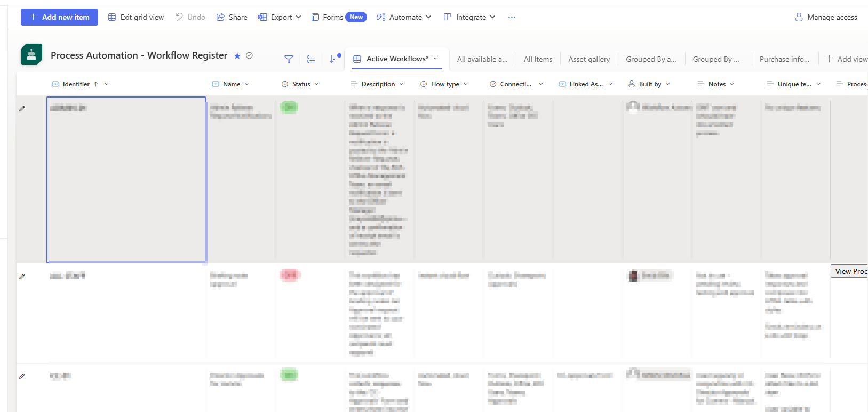Sort by the Identifier column header
This screenshot has height=412, width=868.
(x=76, y=84)
